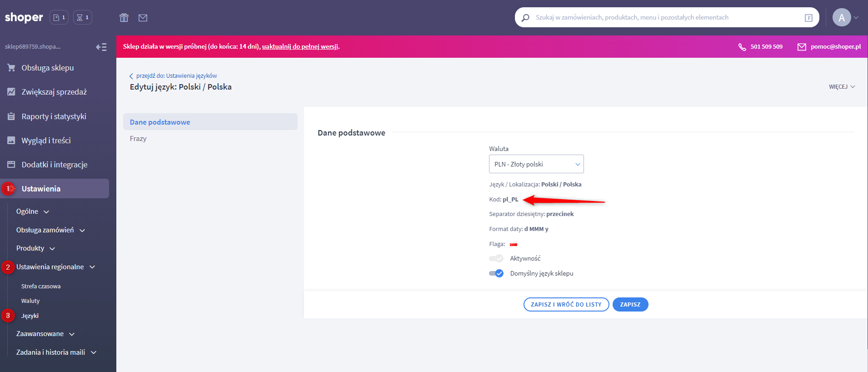Click the search magnifier icon
The width and height of the screenshot is (868, 372).
coord(525,18)
